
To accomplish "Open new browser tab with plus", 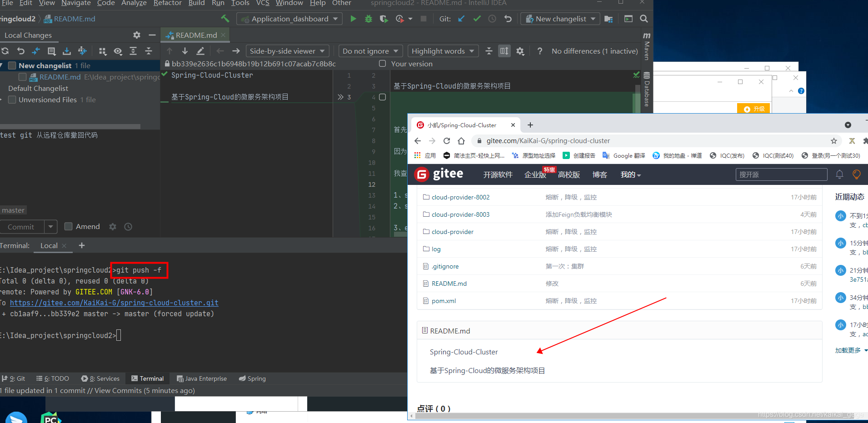I will click(530, 125).
